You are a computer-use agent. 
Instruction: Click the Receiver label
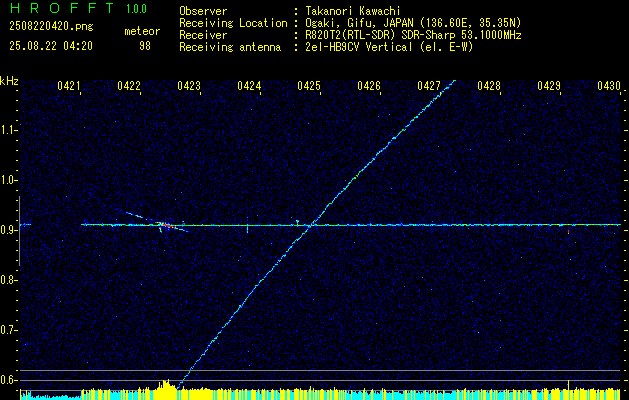203,35
